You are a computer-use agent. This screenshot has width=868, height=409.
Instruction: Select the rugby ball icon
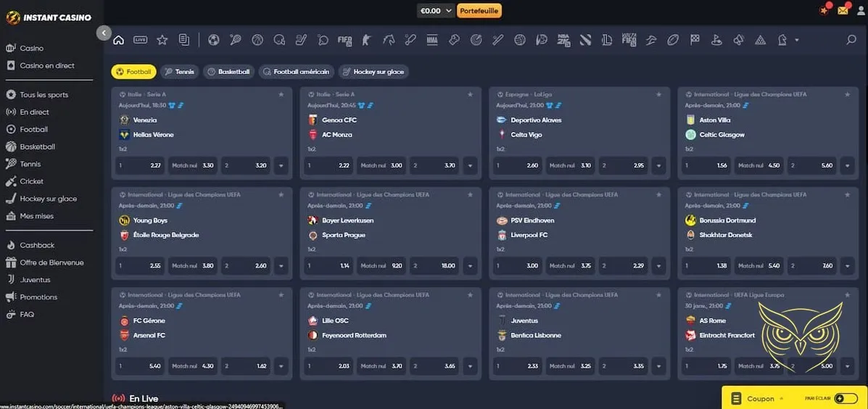click(x=673, y=40)
